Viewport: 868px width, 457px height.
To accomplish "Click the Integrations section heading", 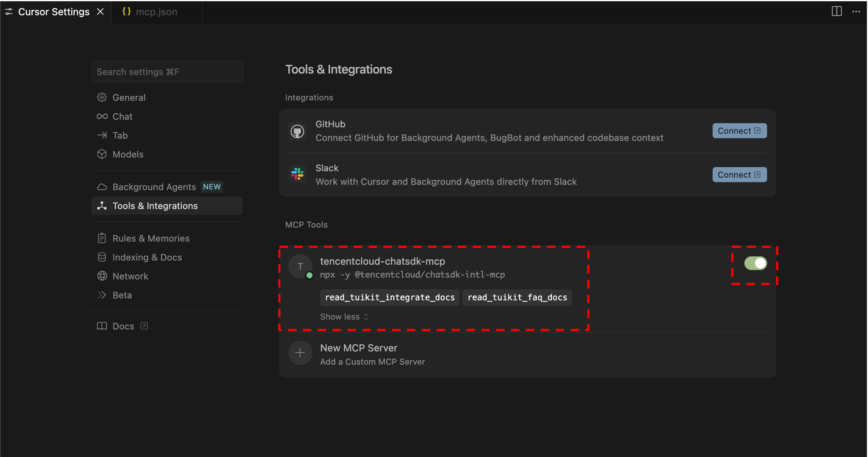I will (x=309, y=97).
